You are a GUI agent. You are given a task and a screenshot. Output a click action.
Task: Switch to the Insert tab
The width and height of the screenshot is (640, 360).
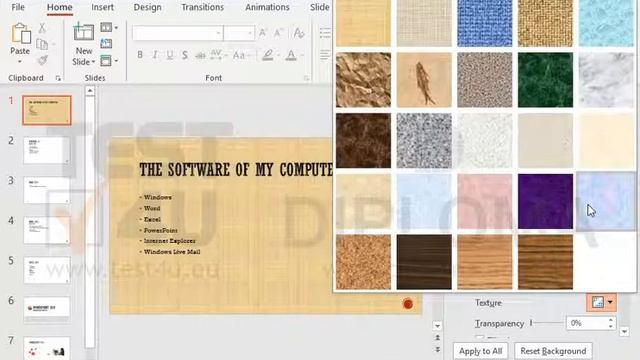pyautogui.click(x=102, y=7)
